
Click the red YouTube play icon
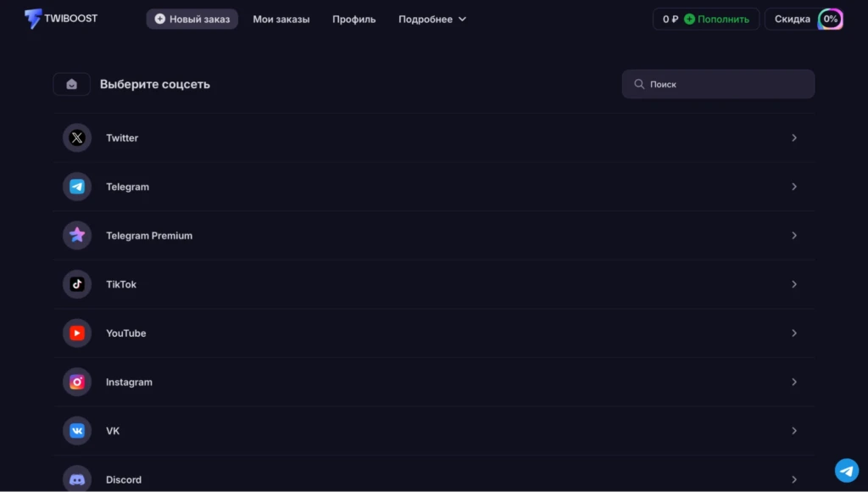(77, 333)
